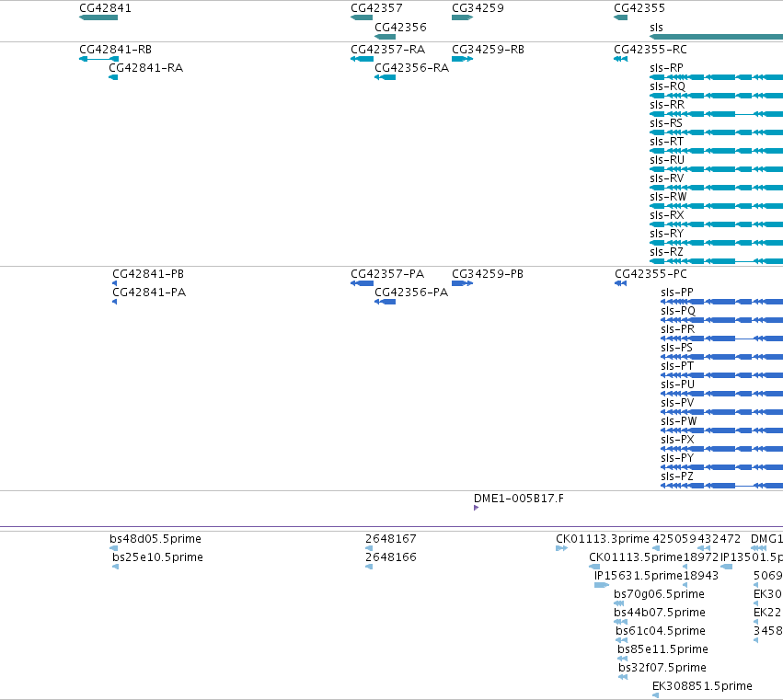Open the CG42356 gene feature

pyautogui.click(x=385, y=37)
